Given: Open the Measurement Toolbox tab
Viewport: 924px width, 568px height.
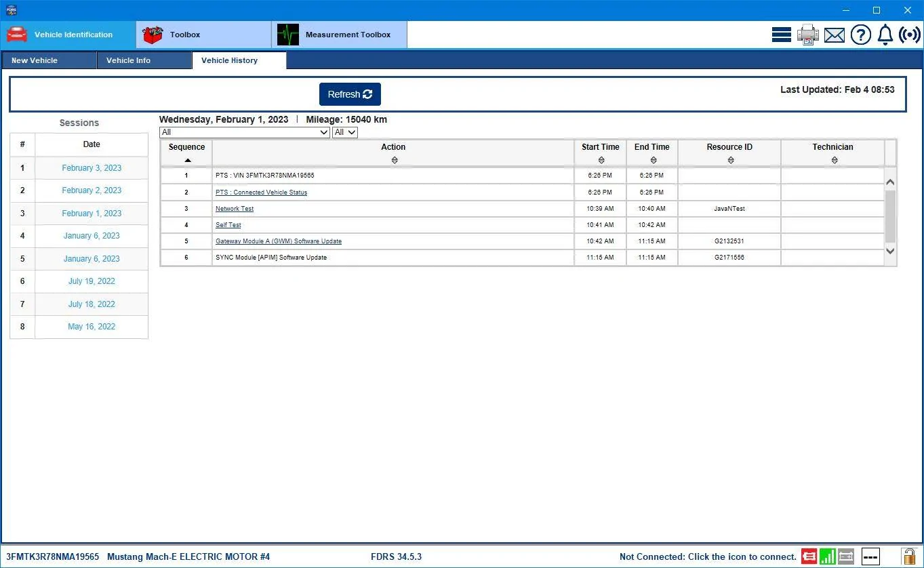Looking at the screenshot, I should (x=339, y=35).
